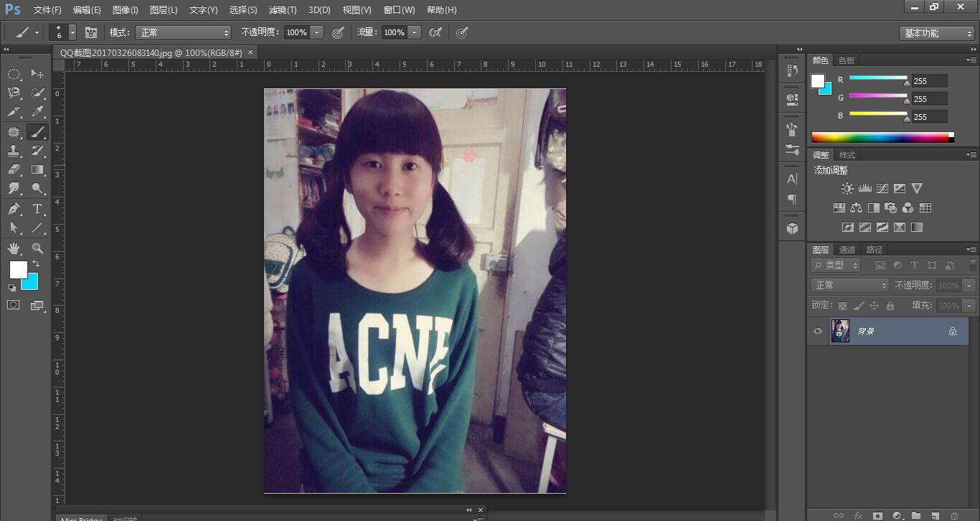Click the R value input field
980x521 pixels.
[929, 81]
